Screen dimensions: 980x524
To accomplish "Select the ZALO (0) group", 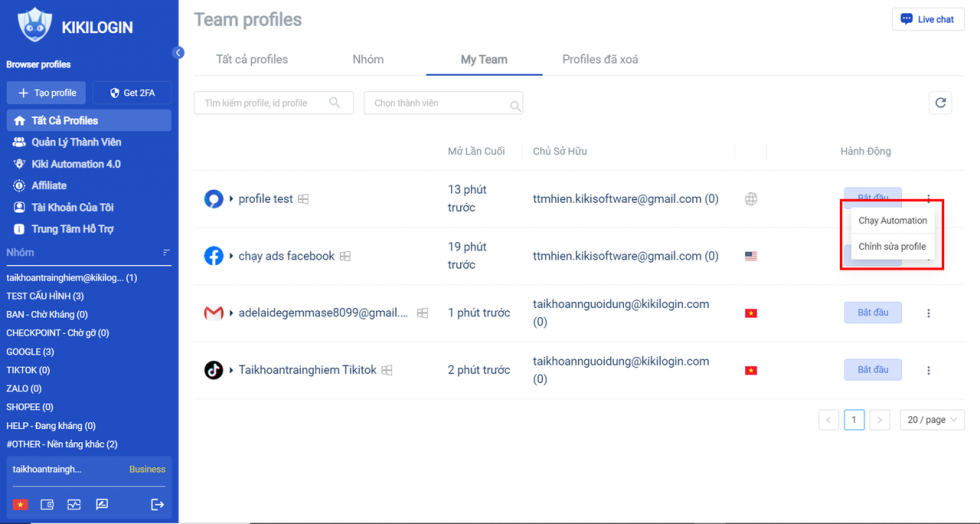I will [24, 388].
